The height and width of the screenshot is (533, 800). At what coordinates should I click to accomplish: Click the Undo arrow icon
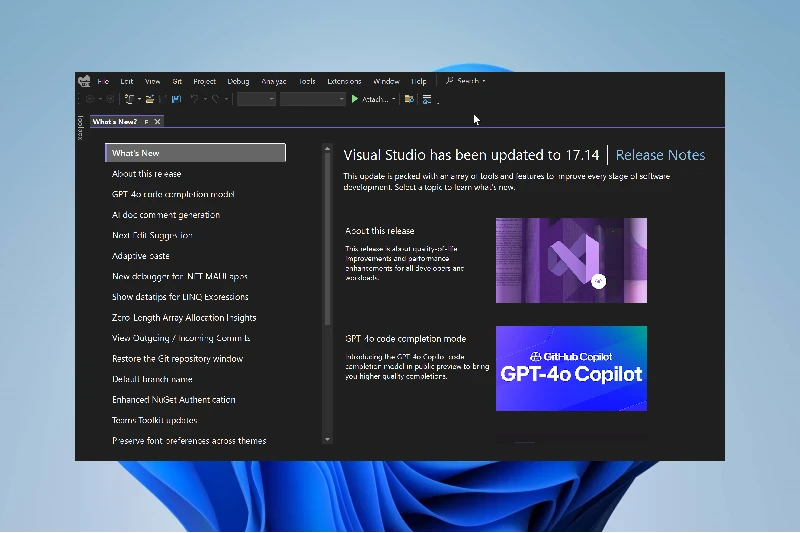[194, 99]
